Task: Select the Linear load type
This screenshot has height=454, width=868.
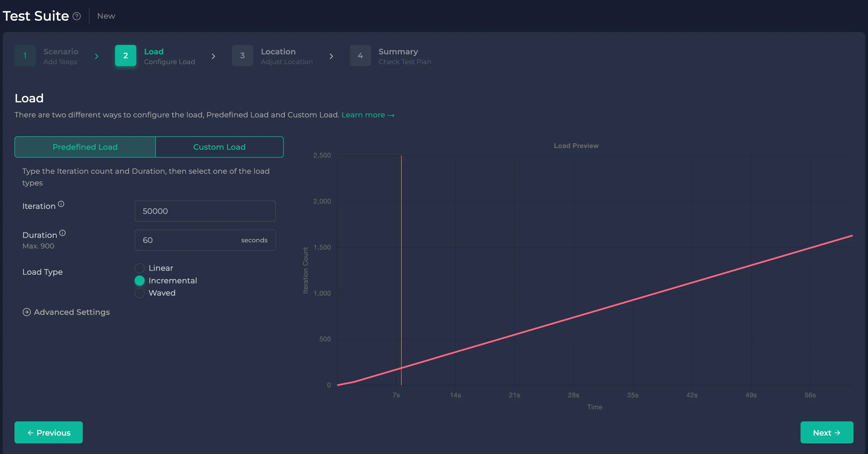Action: tap(139, 268)
